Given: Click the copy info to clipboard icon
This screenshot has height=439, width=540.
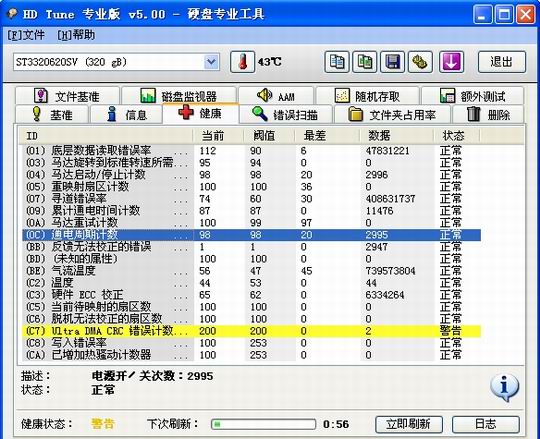Looking at the screenshot, I should (336, 62).
